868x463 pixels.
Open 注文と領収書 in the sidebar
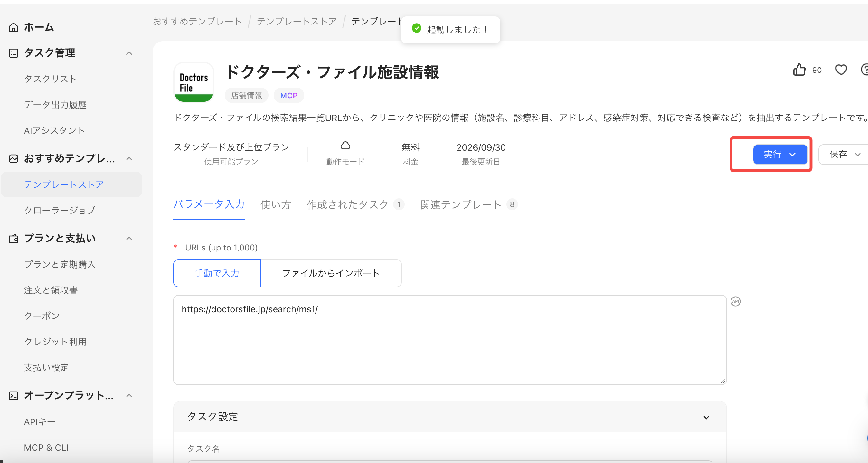[x=51, y=290]
